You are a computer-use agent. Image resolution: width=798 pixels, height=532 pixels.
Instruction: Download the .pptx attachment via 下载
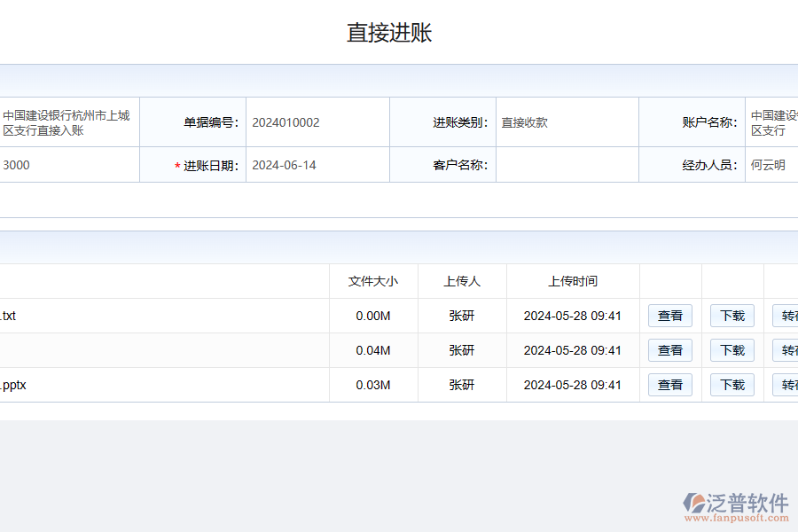tap(731, 385)
